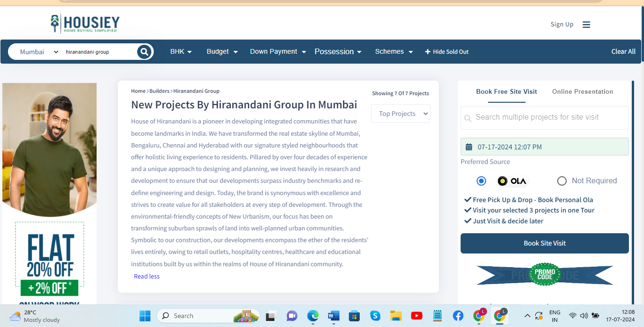The width and height of the screenshot is (644, 327).
Task: Click the hiranandani group search field
Action: click(x=100, y=52)
